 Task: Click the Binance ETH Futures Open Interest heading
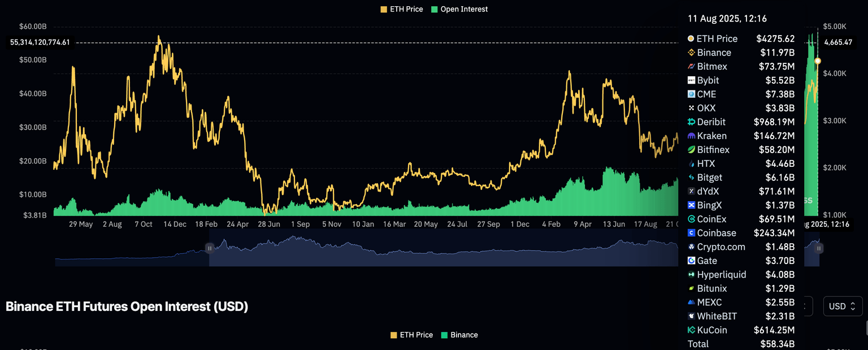127,306
